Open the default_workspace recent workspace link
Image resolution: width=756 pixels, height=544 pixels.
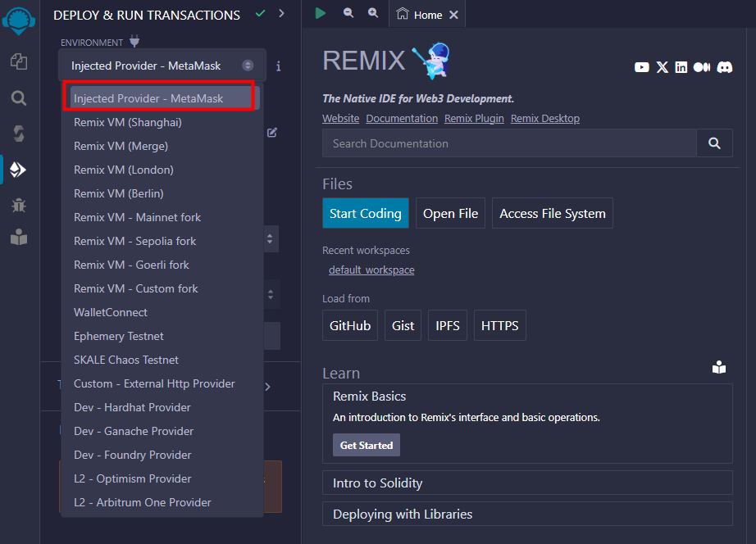coord(371,270)
